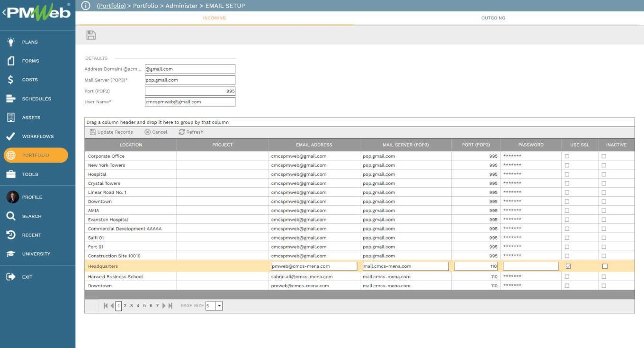Viewport: 644px width, 348px height.
Task: Go to page 7 of grid
Action: point(157,306)
